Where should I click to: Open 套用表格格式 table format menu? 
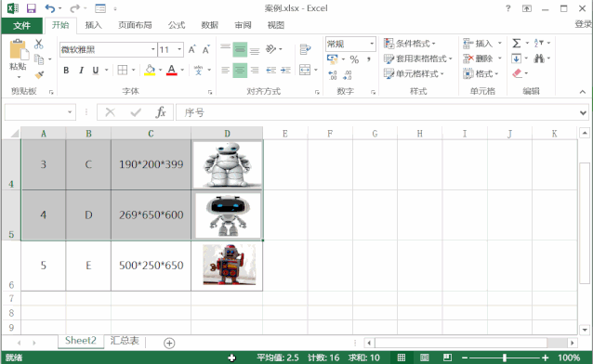(x=418, y=58)
